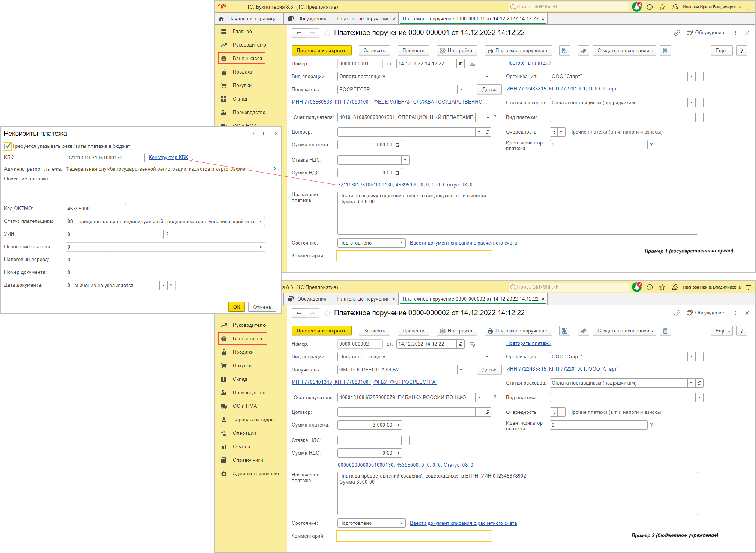The height and width of the screenshot is (553, 756).
Task: Click Ввести документ списания link in order 0000-000002
Action: [x=463, y=523]
